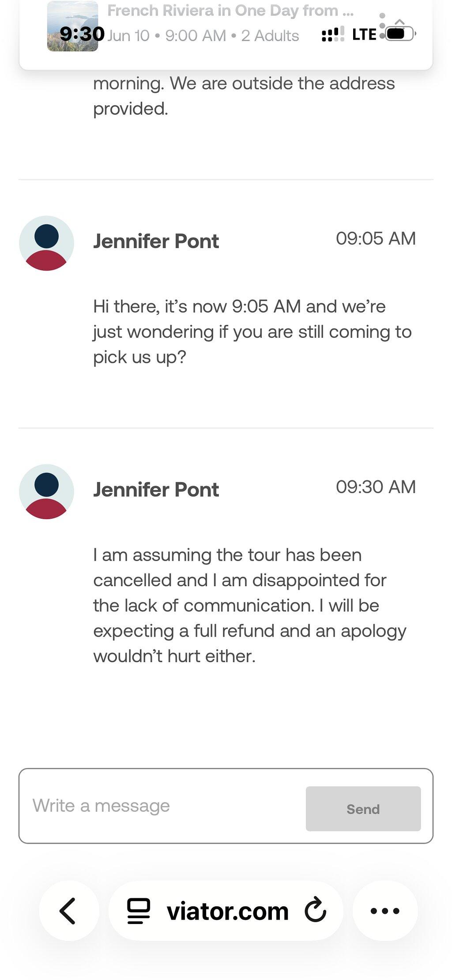
Task: Tap the 9:30 clock in status bar
Action: [82, 34]
